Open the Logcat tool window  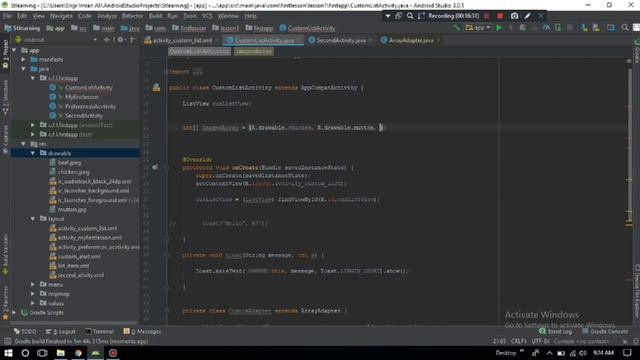tap(61, 331)
